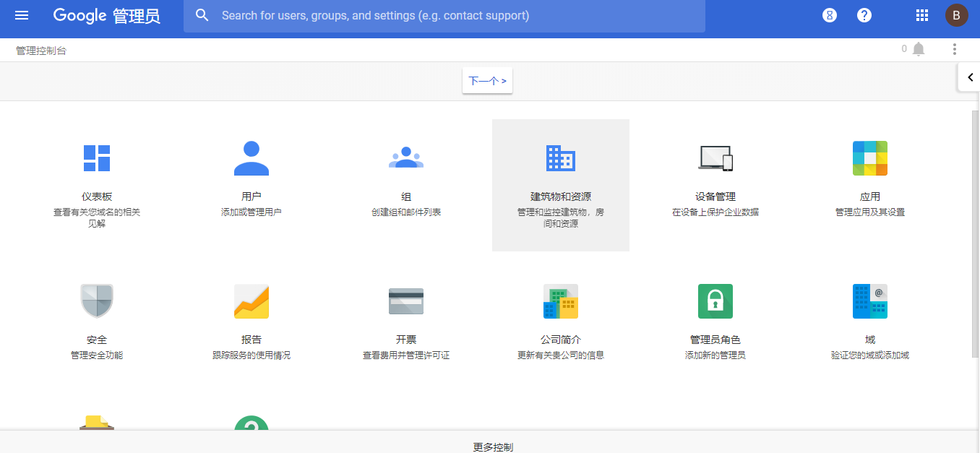Open the partially visible green question-mark icon

click(252, 423)
